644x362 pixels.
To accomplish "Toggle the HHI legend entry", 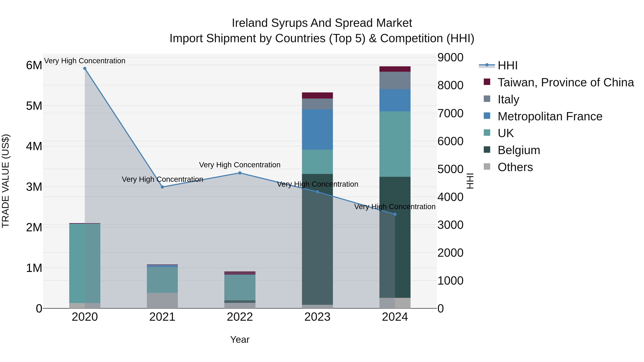I will [x=498, y=65].
